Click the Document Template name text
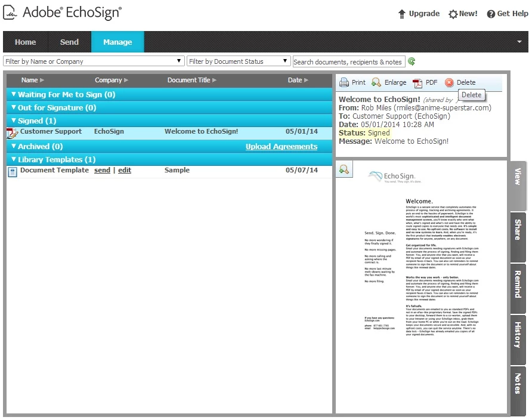The image size is (529, 420). (54, 170)
